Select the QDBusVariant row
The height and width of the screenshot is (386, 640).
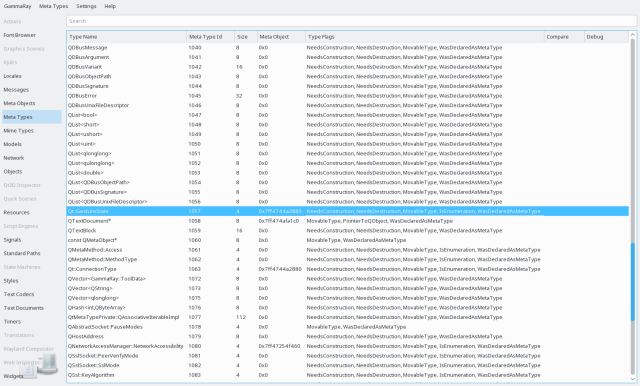[347, 67]
